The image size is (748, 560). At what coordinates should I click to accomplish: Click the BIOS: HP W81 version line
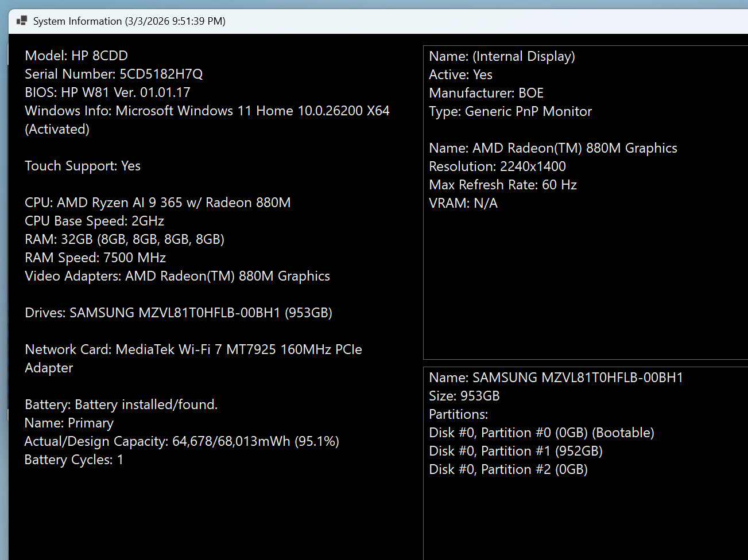tap(107, 92)
